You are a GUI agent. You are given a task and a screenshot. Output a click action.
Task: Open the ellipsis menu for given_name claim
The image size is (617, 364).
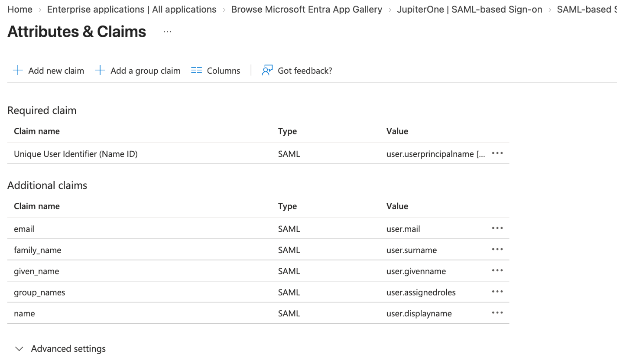pyautogui.click(x=497, y=271)
